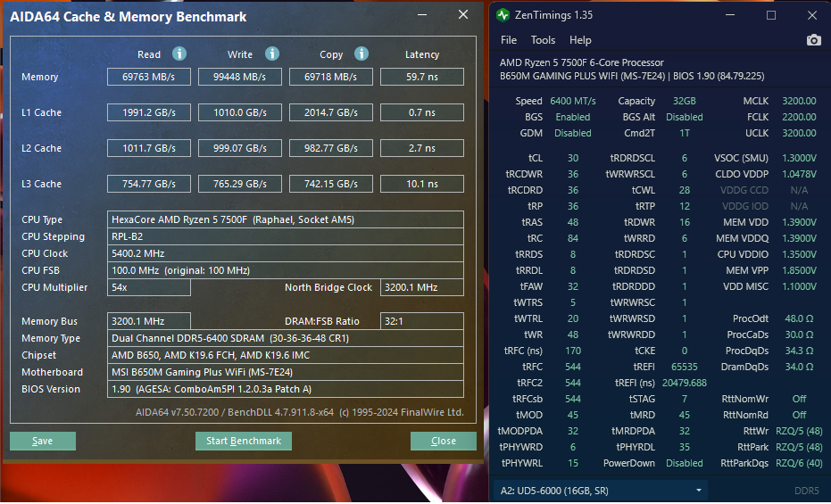
Task: Click Cmd2T value 1T
Action: (x=685, y=133)
